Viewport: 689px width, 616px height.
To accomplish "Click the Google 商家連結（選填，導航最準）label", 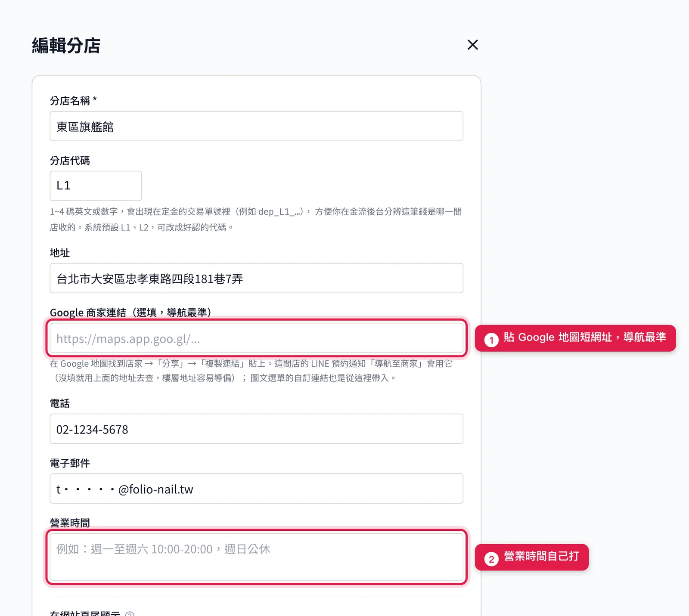I will (x=130, y=313).
